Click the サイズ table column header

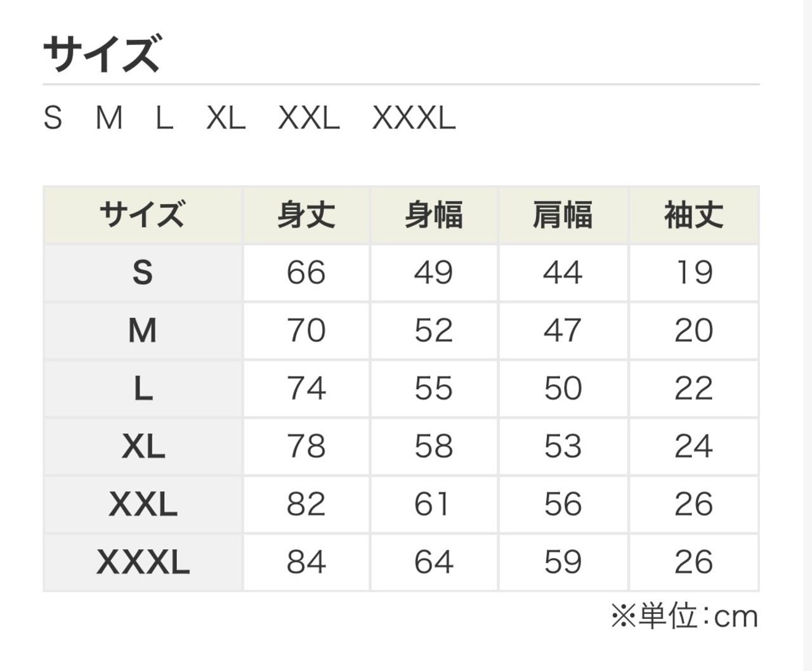pos(143,215)
